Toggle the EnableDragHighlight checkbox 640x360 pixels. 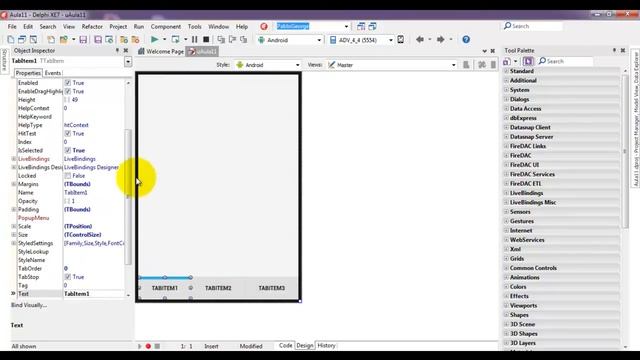(68, 91)
